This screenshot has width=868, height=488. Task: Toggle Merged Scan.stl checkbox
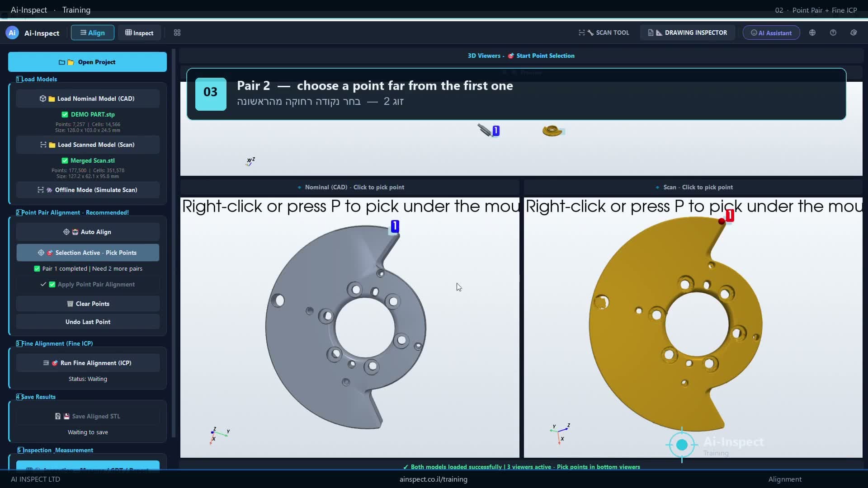[x=65, y=160]
